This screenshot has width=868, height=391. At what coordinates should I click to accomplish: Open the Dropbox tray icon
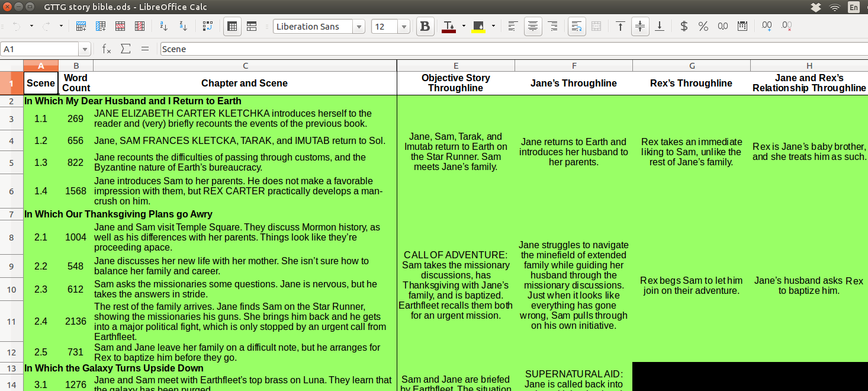coord(816,8)
